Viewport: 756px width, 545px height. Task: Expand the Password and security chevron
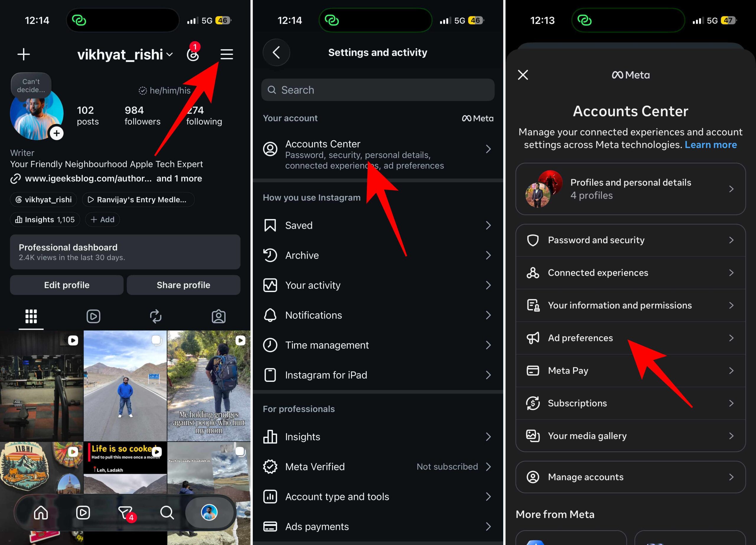click(x=731, y=240)
